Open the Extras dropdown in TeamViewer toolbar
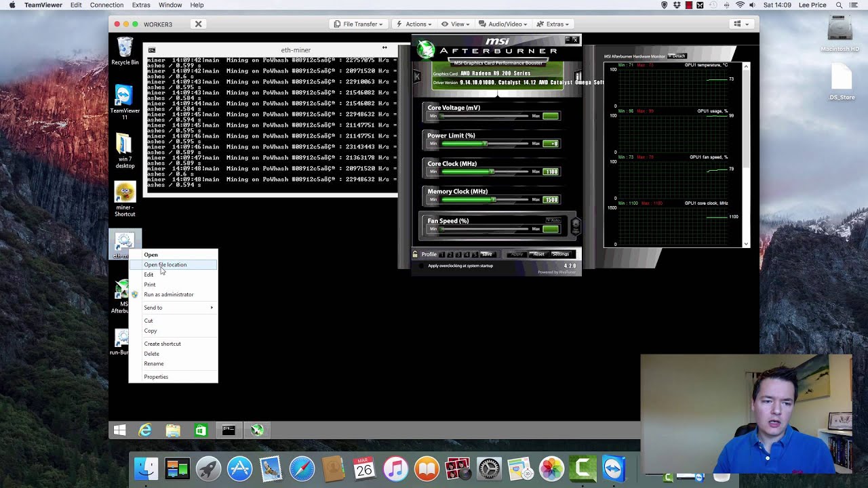The height and width of the screenshot is (488, 868). coord(554,24)
